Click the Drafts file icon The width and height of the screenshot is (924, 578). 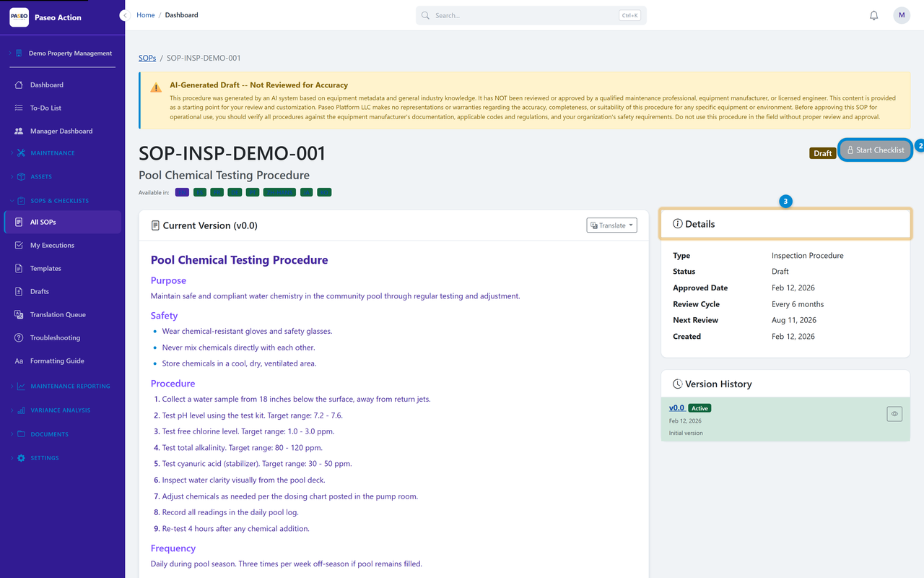tap(19, 291)
